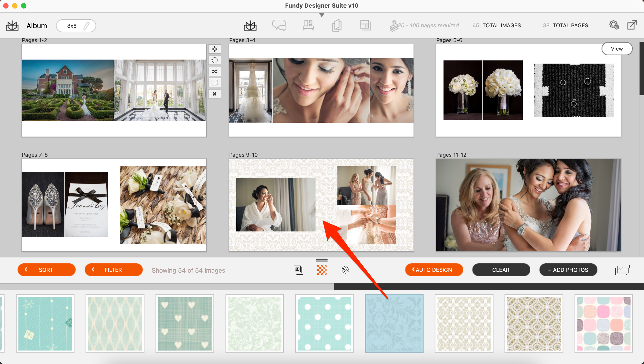Click the Auto Design button
Image resolution: width=644 pixels, height=364 pixels.
433,270
